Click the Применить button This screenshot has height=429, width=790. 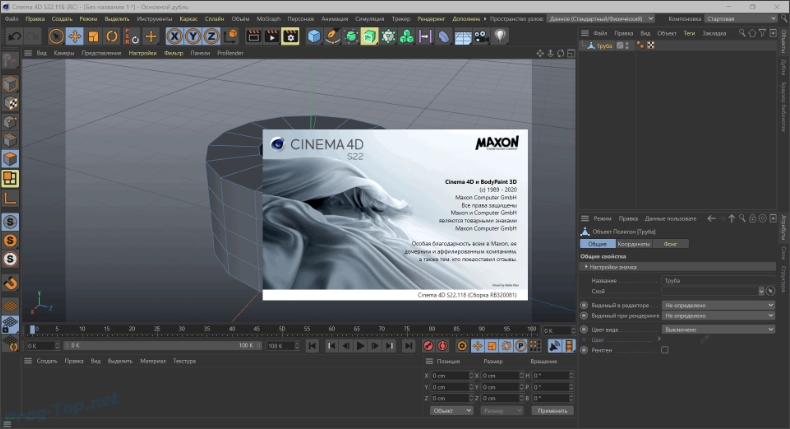[x=552, y=410]
